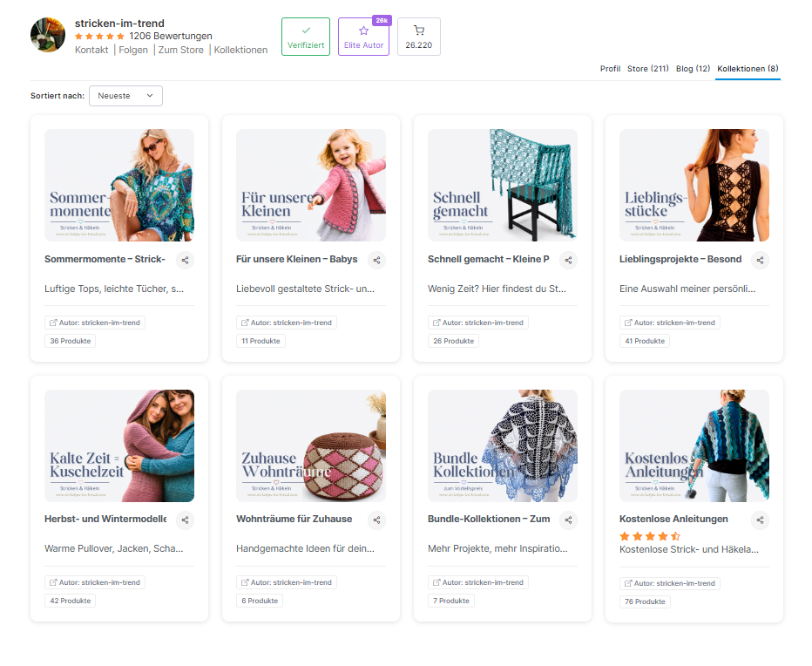Screen dimensions: 812x666
Task: Click the stricken-im-trend profile avatar
Action: coord(48,35)
